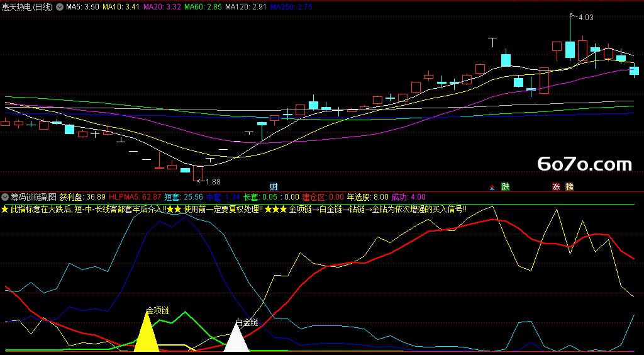Click the 建仓区: 0.00 value
The height and width of the screenshot is (355, 644).
[x=323, y=197]
